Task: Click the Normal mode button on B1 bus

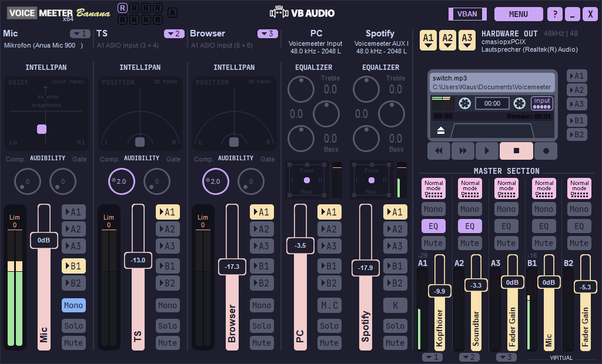Action: pos(544,188)
